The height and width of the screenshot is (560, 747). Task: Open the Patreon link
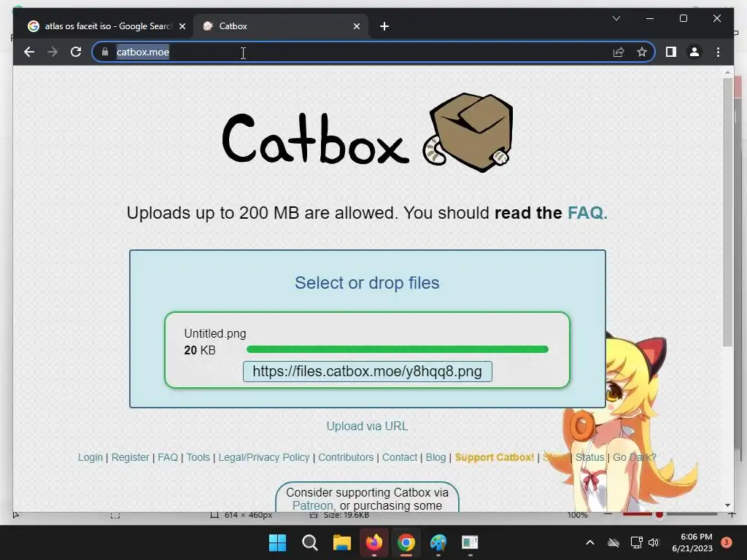[312, 506]
